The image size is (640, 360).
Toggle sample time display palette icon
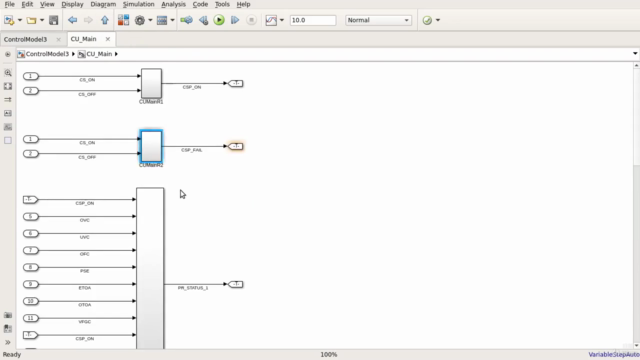tap(8, 100)
